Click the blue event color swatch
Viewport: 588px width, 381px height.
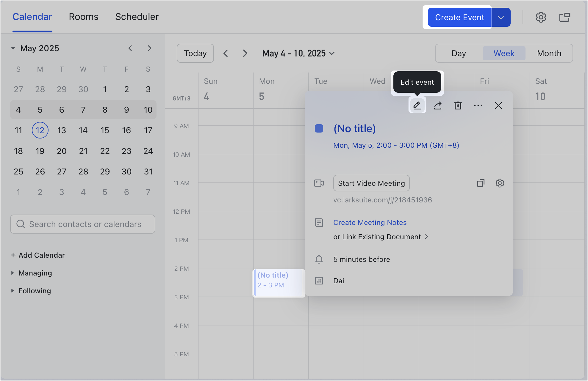[319, 128]
